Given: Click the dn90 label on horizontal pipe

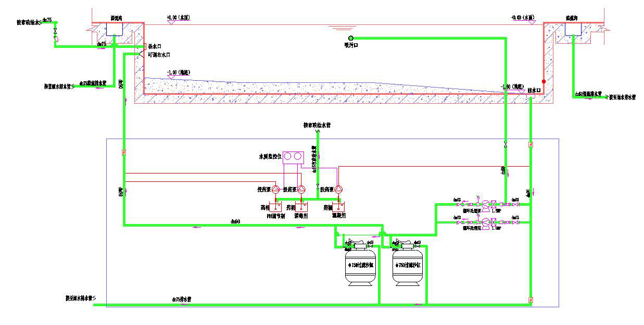Looking at the screenshot, I should tap(235, 222).
